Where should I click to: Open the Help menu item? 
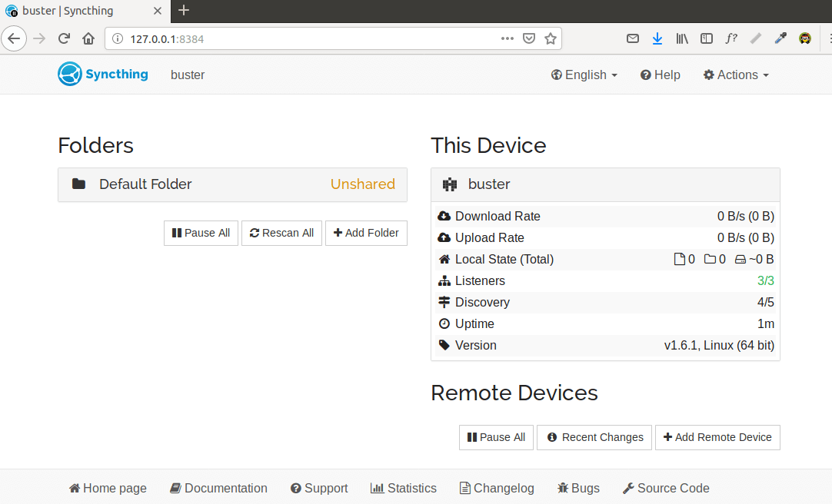(661, 75)
